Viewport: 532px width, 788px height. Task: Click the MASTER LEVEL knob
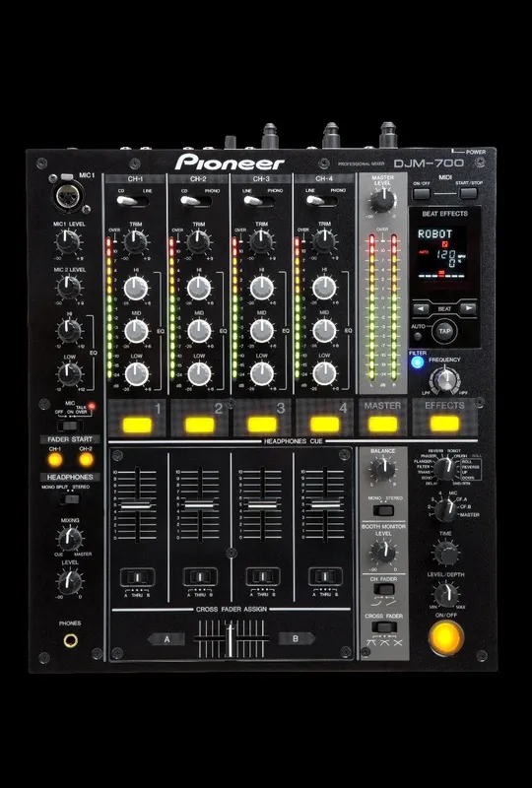point(382,201)
